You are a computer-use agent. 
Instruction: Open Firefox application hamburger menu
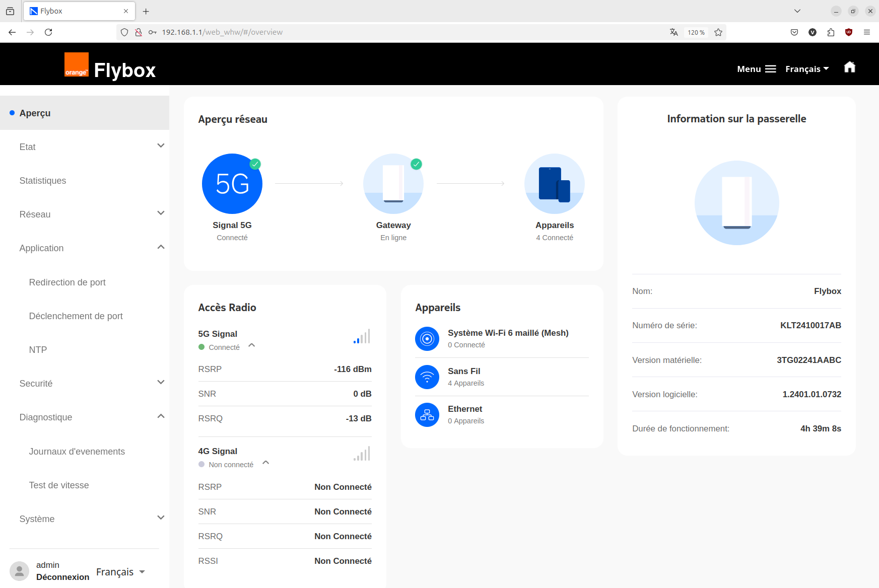867,32
